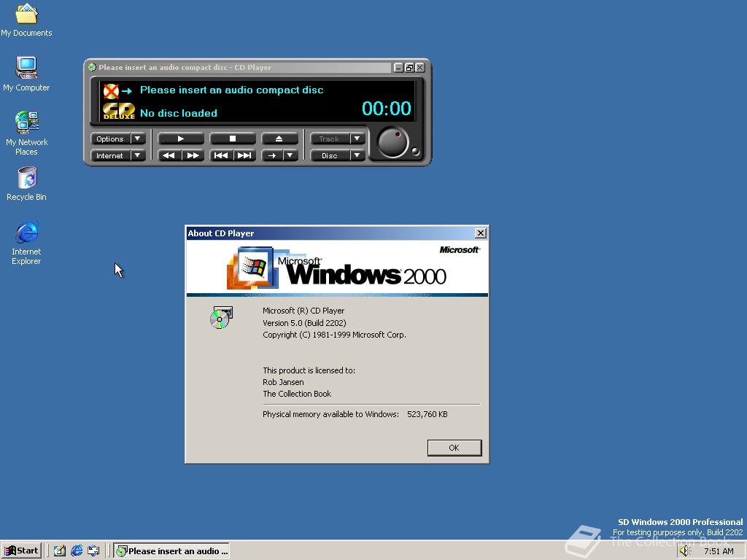Start playback with the Play button
Viewport: 747px width, 560px height.
click(181, 139)
